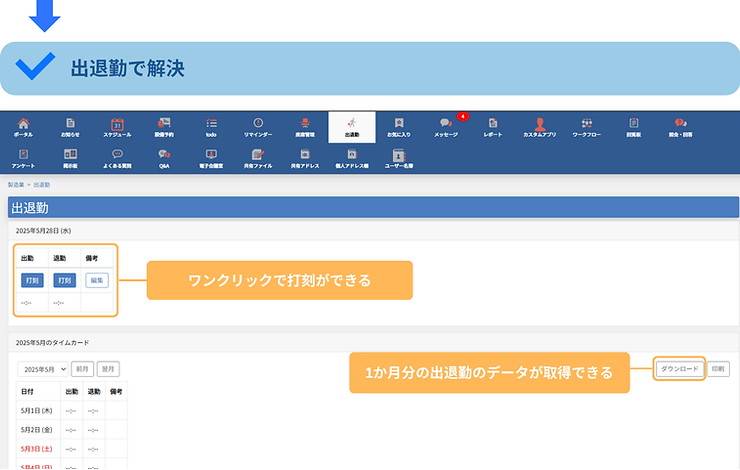Open the アンケート icon

(x=23, y=158)
